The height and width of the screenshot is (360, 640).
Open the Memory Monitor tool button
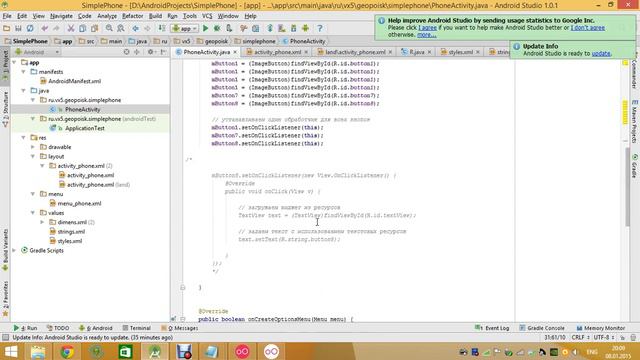click(x=600, y=328)
